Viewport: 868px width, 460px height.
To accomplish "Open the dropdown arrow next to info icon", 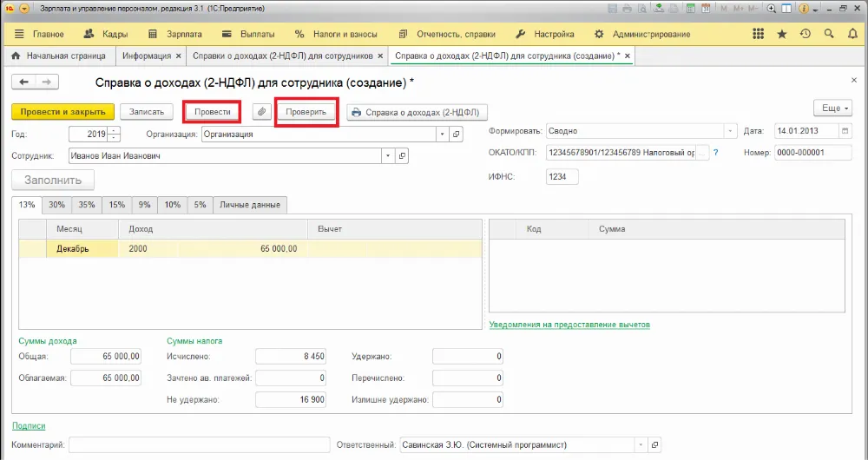I will [x=815, y=10].
